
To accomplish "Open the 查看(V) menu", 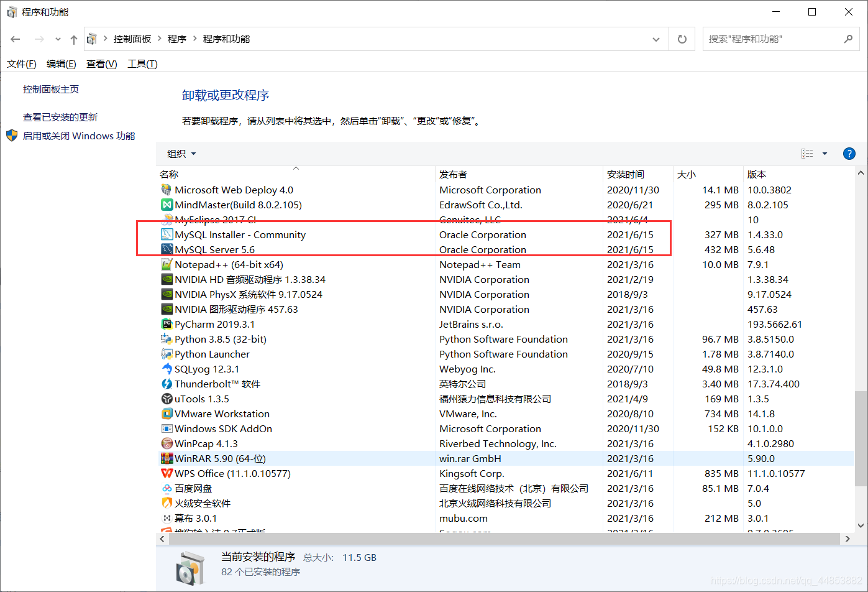I will coord(102,63).
